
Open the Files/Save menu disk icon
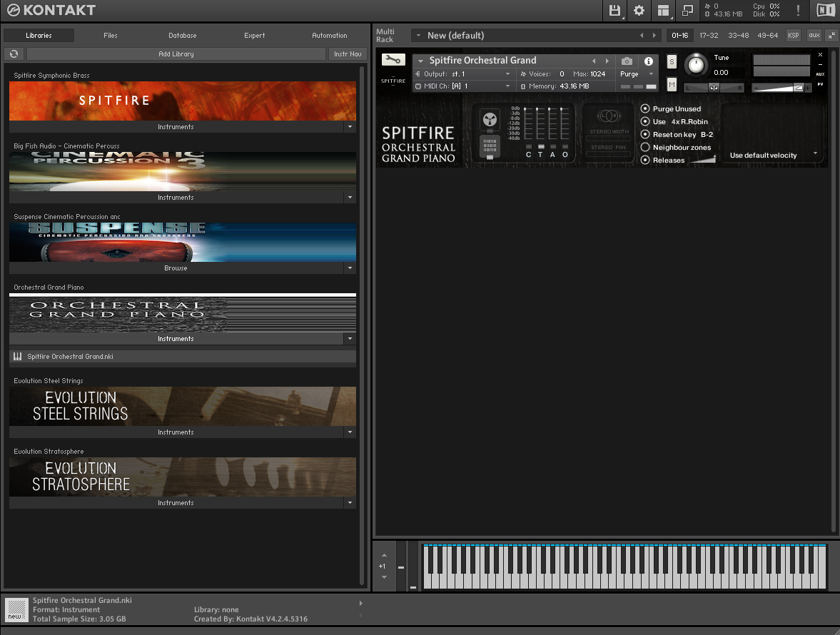pyautogui.click(x=614, y=10)
